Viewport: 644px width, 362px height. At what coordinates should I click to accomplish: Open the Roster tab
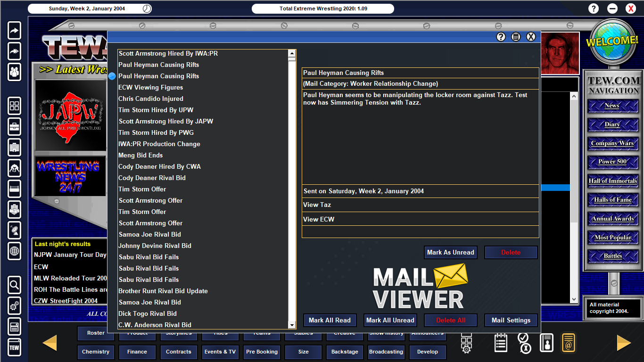pyautogui.click(x=96, y=333)
